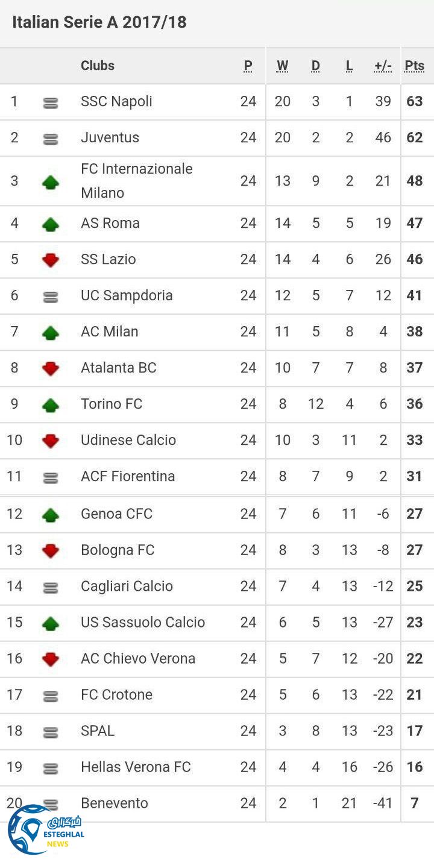Open the Juventus club link

pyautogui.click(x=110, y=137)
